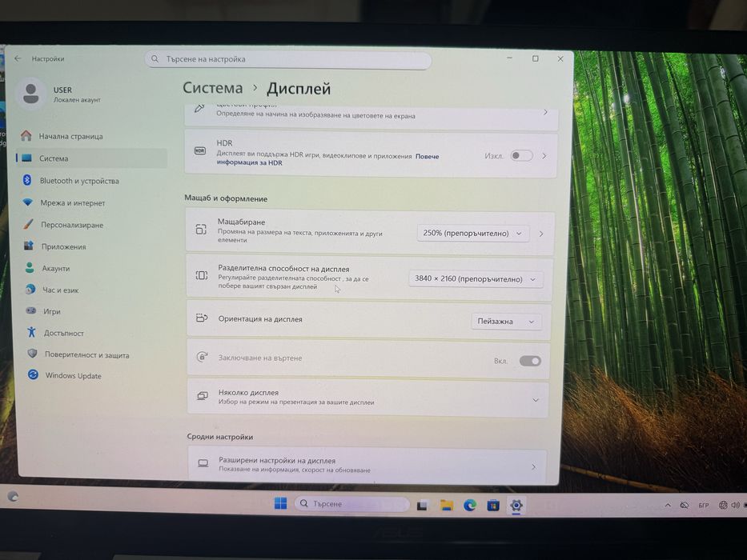Click Система in the breadcrumb
The width and height of the screenshot is (747, 560).
212,88
